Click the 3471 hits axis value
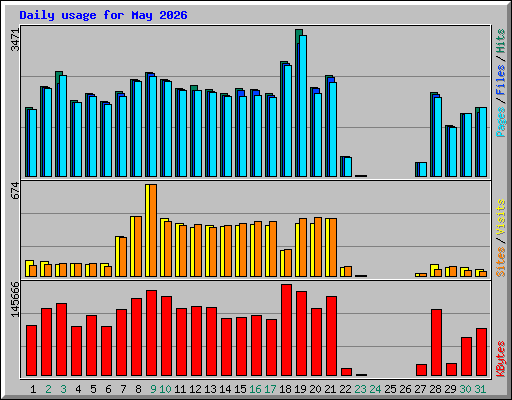Image resolution: width=512 pixels, height=400 pixels. (x=15, y=40)
